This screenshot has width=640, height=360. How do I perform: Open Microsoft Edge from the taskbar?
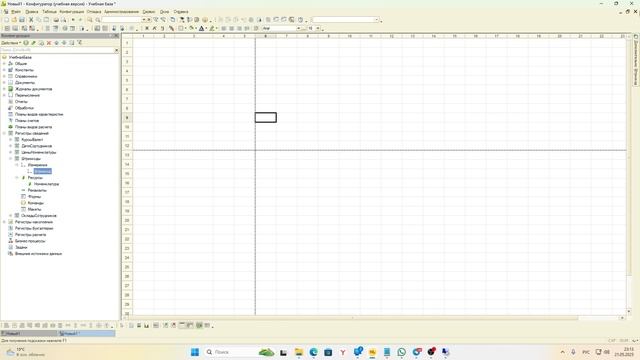pos(313,352)
